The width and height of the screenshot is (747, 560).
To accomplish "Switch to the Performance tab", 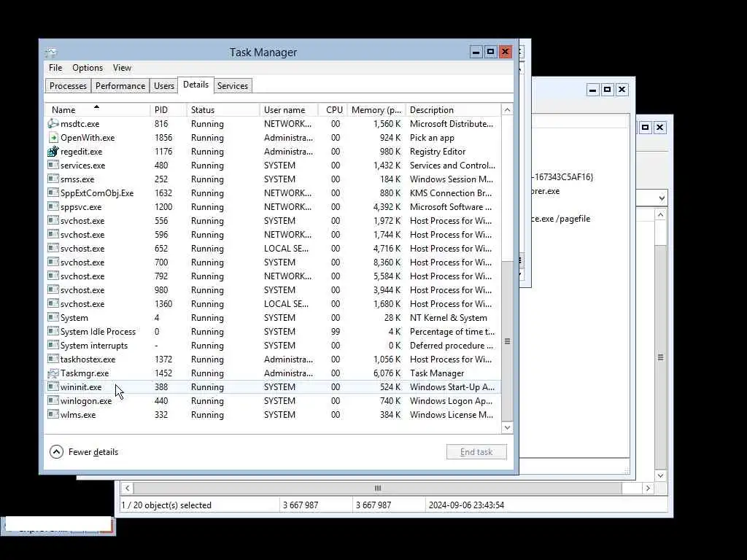I will pos(120,86).
